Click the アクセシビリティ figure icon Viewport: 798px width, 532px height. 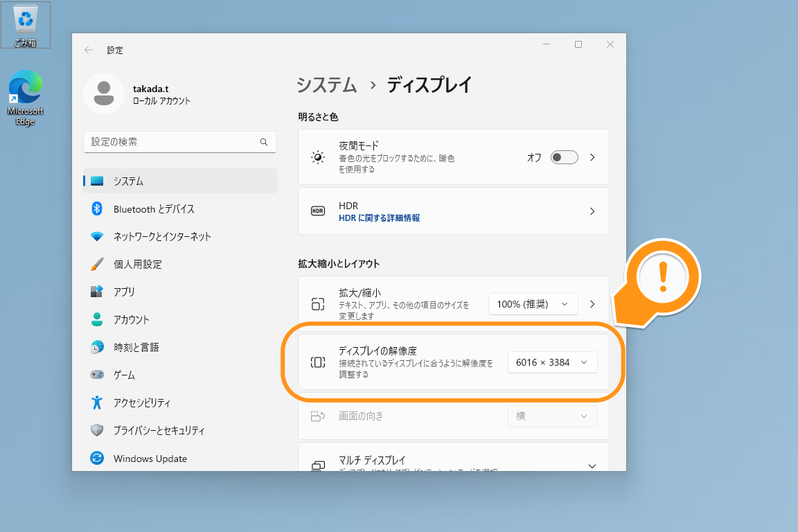[97, 402]
